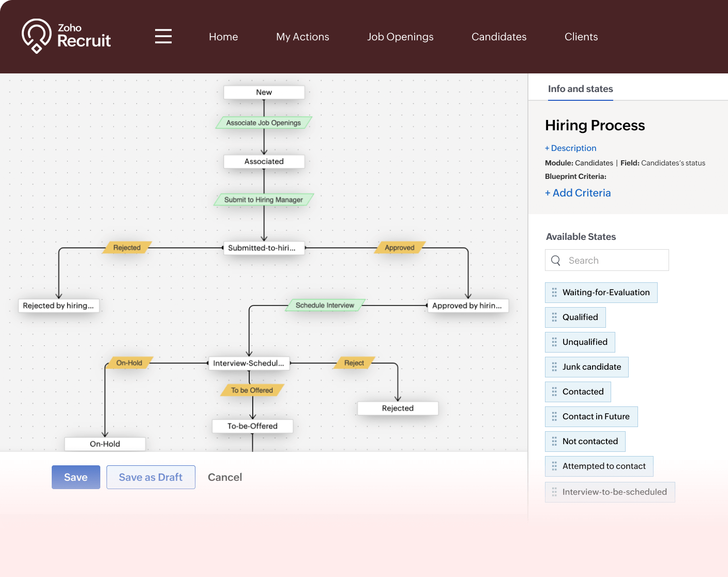The width and height of the screenshot is (728, 577).
Task: Select the Approved transition label
Action: (400, 248)
